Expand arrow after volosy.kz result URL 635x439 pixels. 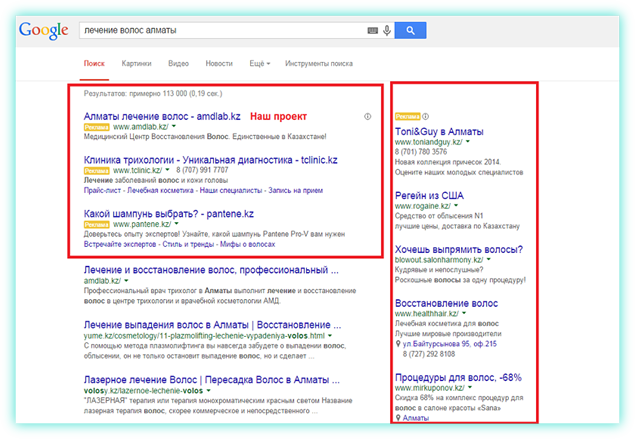[209, 390]
